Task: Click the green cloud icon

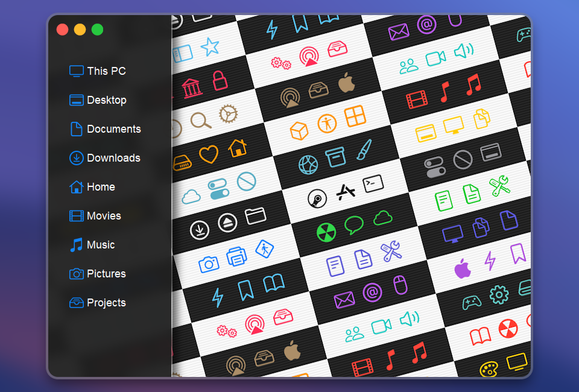Action: coord(382,217)
